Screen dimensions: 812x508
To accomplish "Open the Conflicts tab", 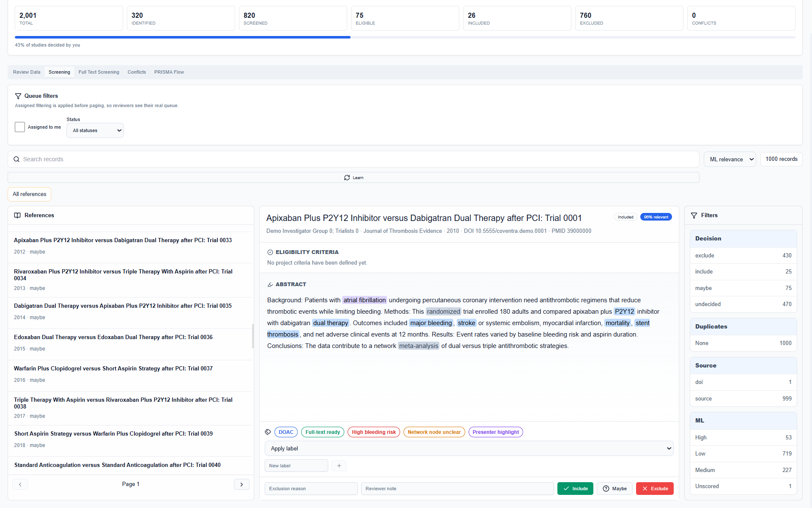I will pyautogui.click(x=137, y=72).
